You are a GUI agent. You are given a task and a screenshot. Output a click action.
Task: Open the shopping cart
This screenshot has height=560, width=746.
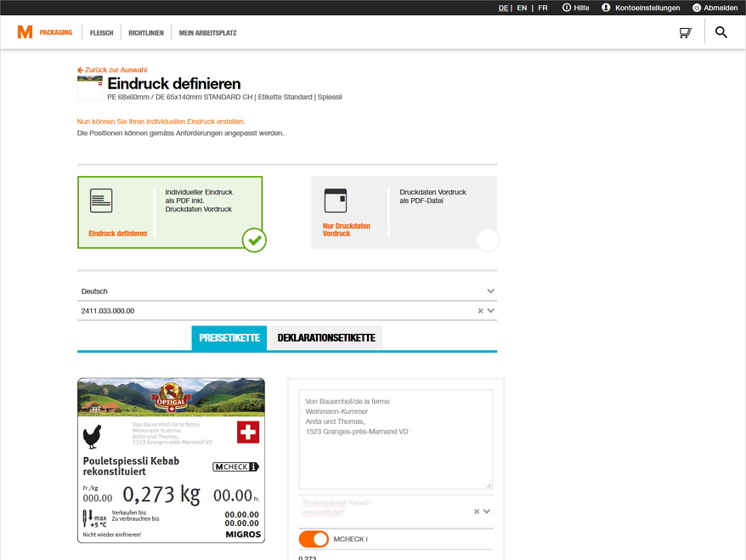pos(685,32)
